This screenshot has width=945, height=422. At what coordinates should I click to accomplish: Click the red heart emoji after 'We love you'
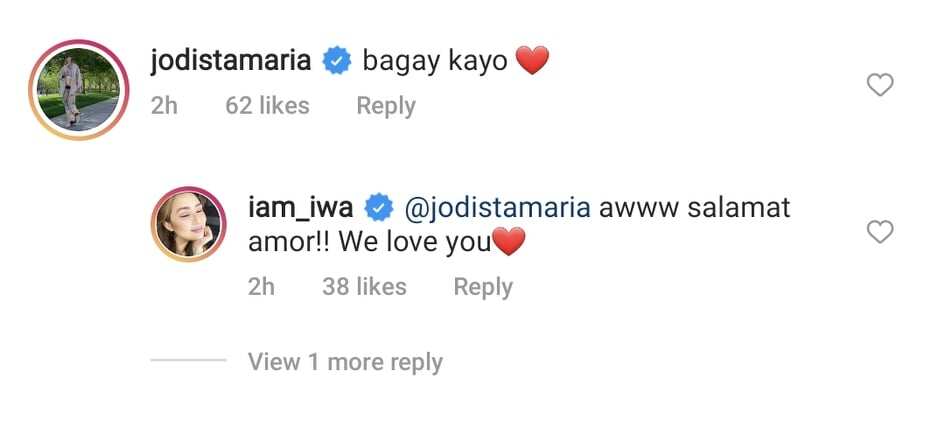tap(509, 242)
